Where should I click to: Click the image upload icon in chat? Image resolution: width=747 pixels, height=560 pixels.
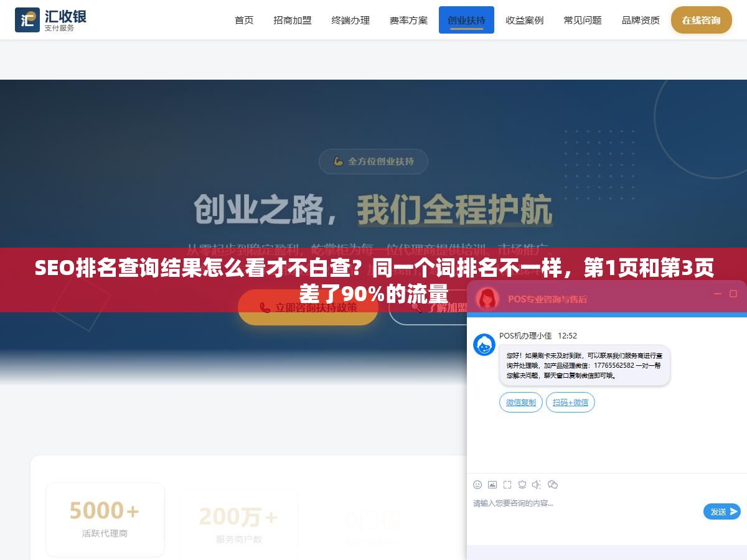[492, 484]
